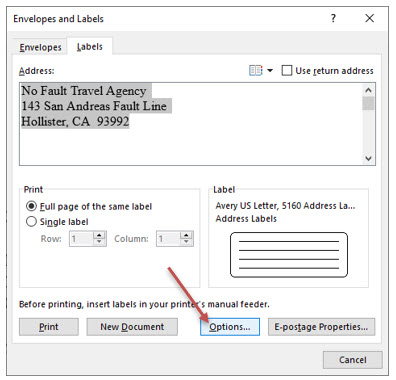Decrease the Row spinner value

[x=99, y=242]
